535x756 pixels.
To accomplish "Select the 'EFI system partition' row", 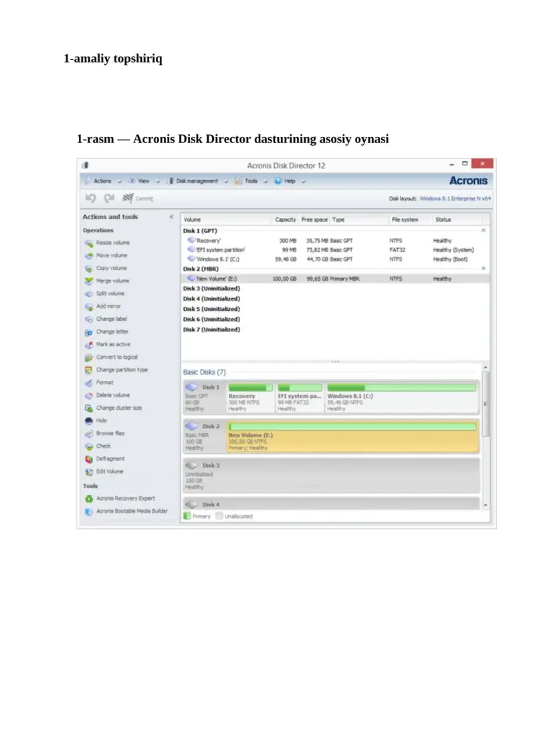I will coord(335,250).
